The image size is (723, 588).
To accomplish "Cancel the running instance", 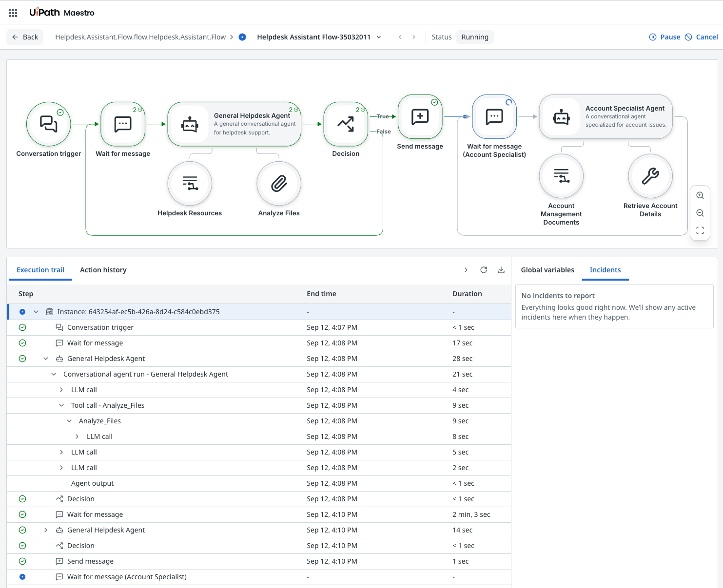I will point(701,37).
